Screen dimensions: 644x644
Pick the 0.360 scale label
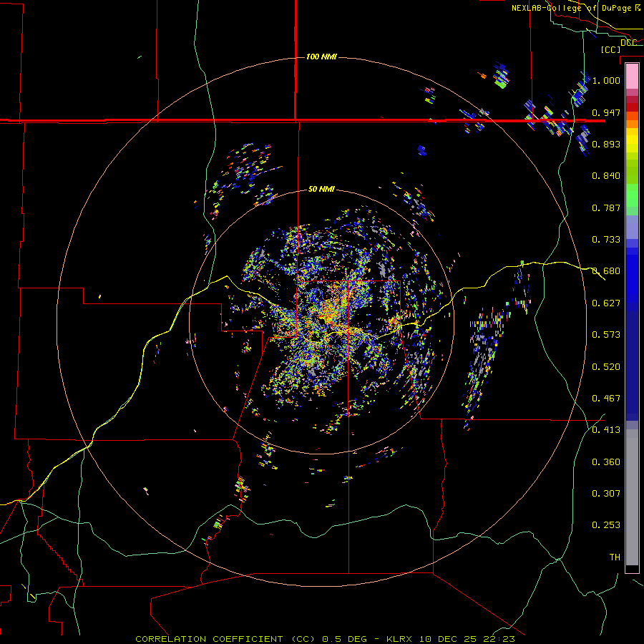[606, 462]
